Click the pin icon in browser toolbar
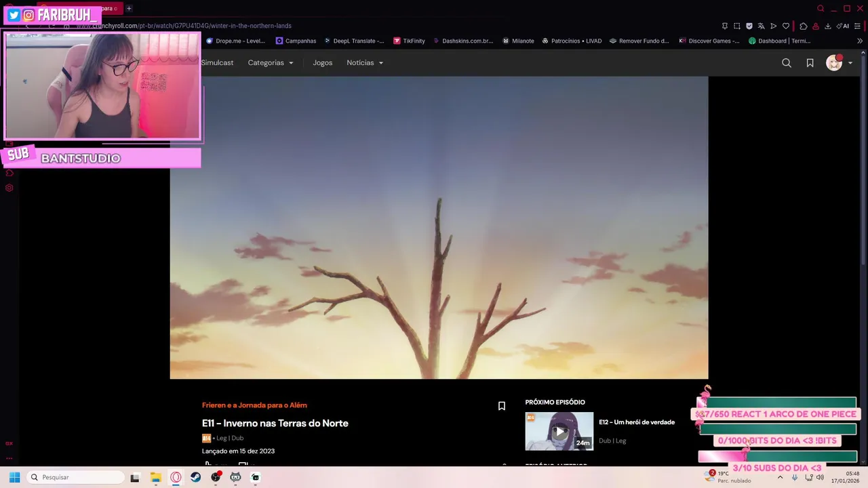The image size is (868, 488). (x=725, y=26)
